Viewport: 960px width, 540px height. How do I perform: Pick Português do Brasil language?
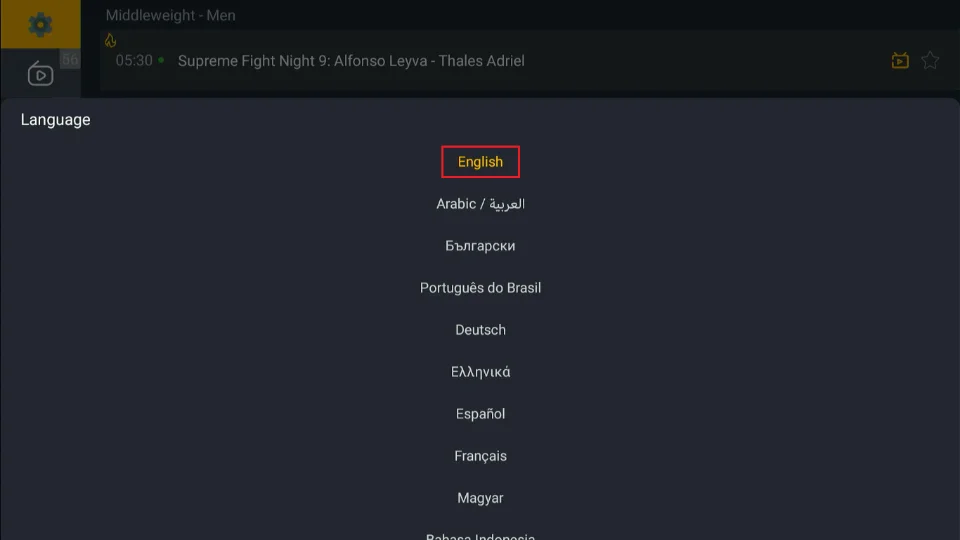pos(481,288)
